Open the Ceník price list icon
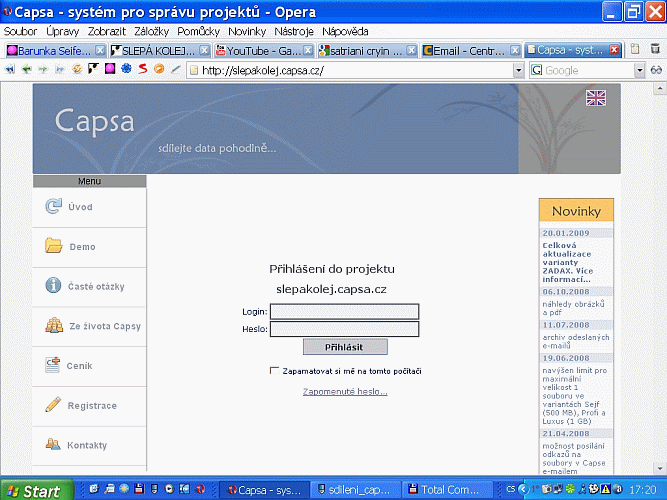Viewport: 667px width, 500px height. [53, 365]
